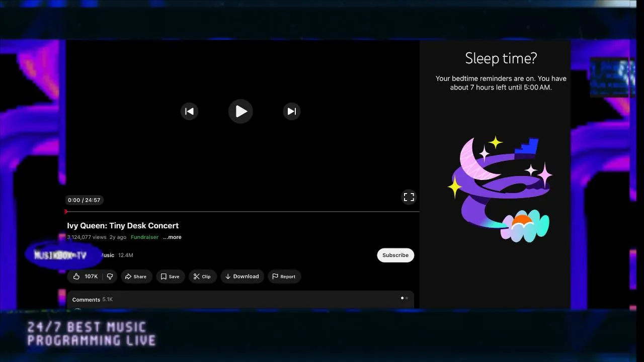644x362 pixels.
Task: Dislike the video with thumbs down
Action: point(110,277)
